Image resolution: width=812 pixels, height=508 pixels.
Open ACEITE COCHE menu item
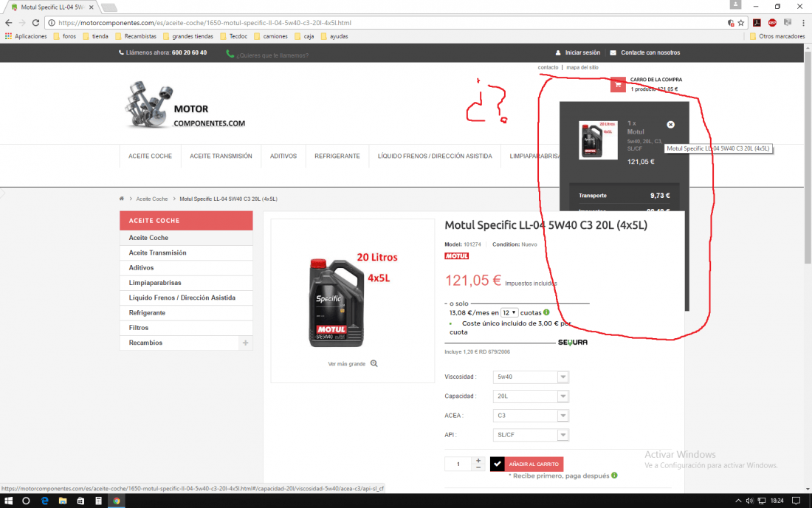tap(150, 156)
